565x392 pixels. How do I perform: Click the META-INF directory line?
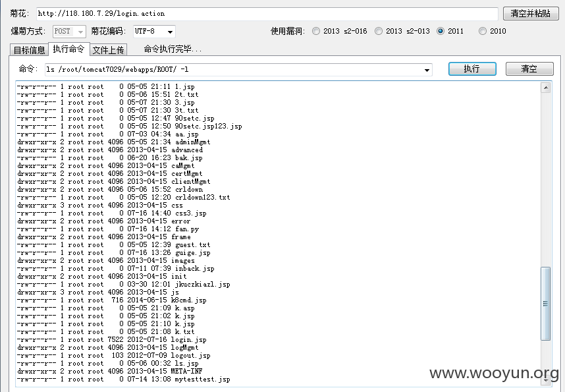point(109,372)
